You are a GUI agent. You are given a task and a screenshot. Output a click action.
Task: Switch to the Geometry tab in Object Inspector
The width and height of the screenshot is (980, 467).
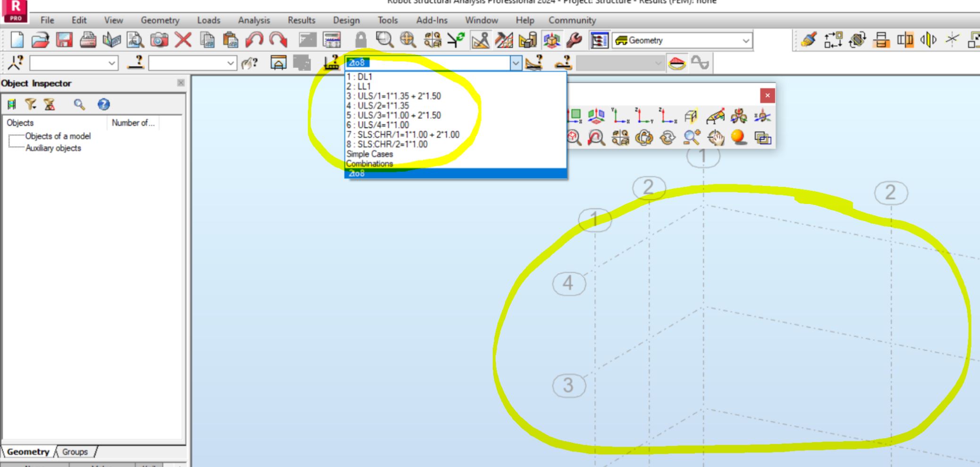pos(28,452)
